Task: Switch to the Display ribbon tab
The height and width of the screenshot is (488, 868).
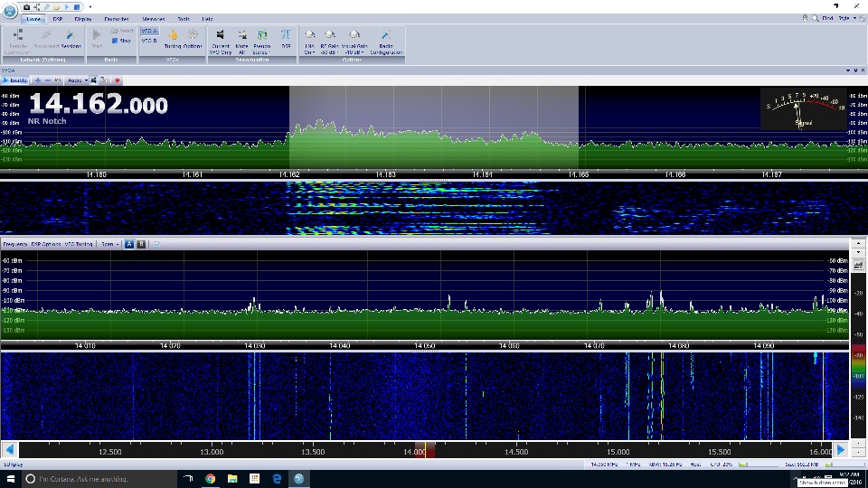Action: (x=83, y=19)
